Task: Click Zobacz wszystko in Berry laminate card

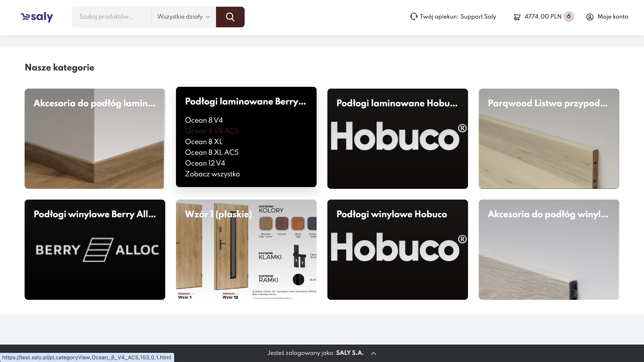Action: tap(212, 174)
